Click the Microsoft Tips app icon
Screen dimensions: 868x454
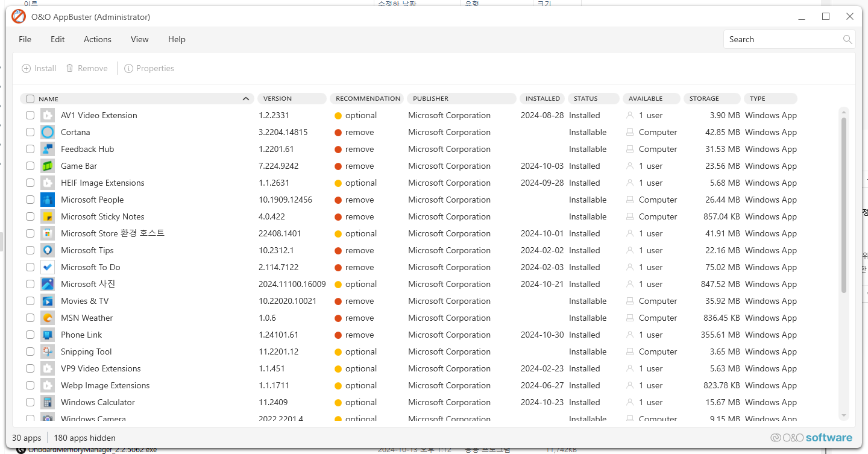(x=48, y=250)
